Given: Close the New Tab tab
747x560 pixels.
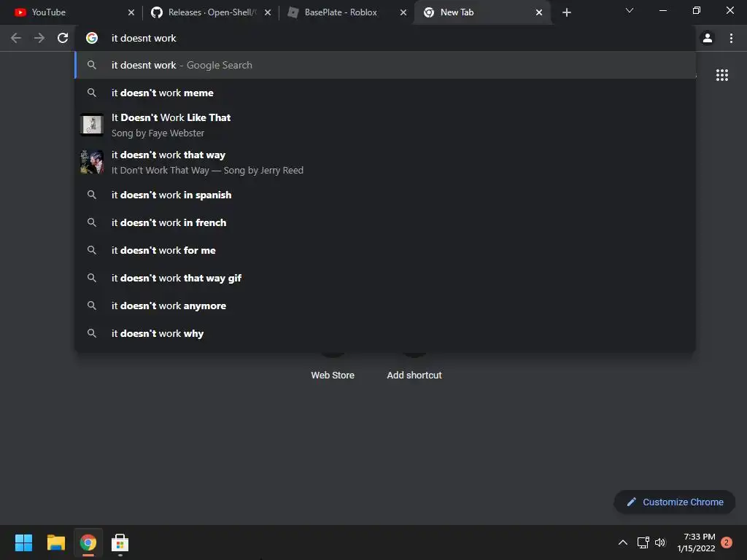Looking at the screenshot, I should click(x=539, y=12).
